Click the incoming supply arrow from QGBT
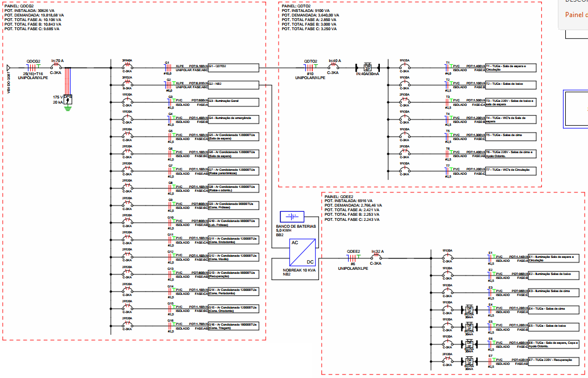 click(9, 68)
